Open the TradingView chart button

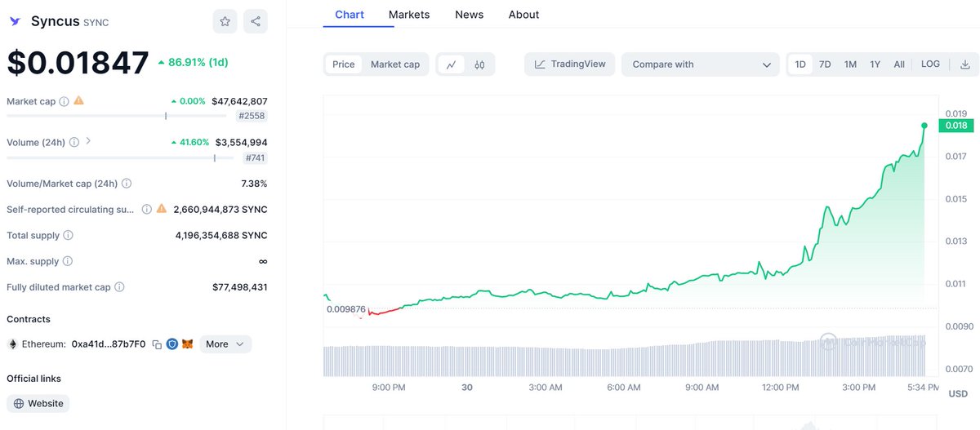(x=570, y=64)
